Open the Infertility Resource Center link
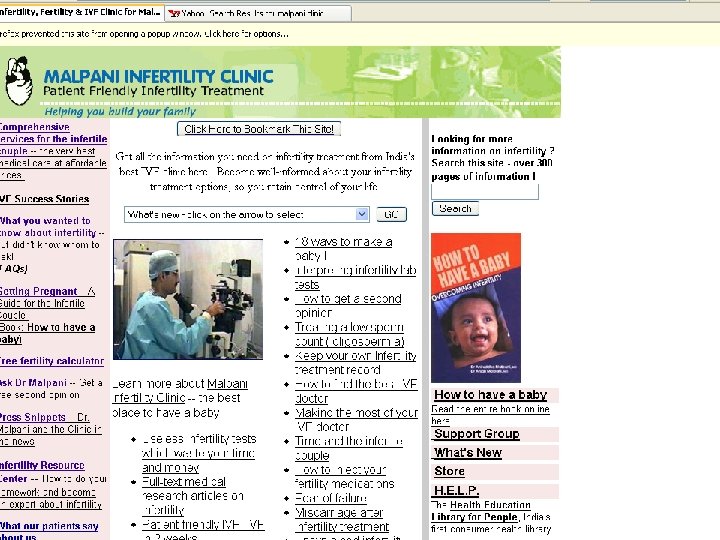720x540 pixels. point(42,472)
